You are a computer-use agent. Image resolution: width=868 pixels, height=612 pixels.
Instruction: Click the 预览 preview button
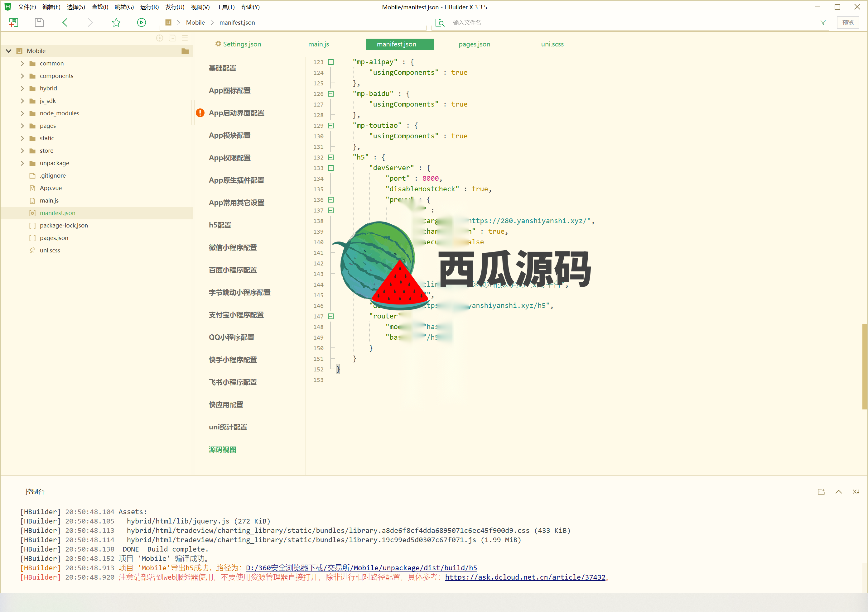click(x=848, y=23)
